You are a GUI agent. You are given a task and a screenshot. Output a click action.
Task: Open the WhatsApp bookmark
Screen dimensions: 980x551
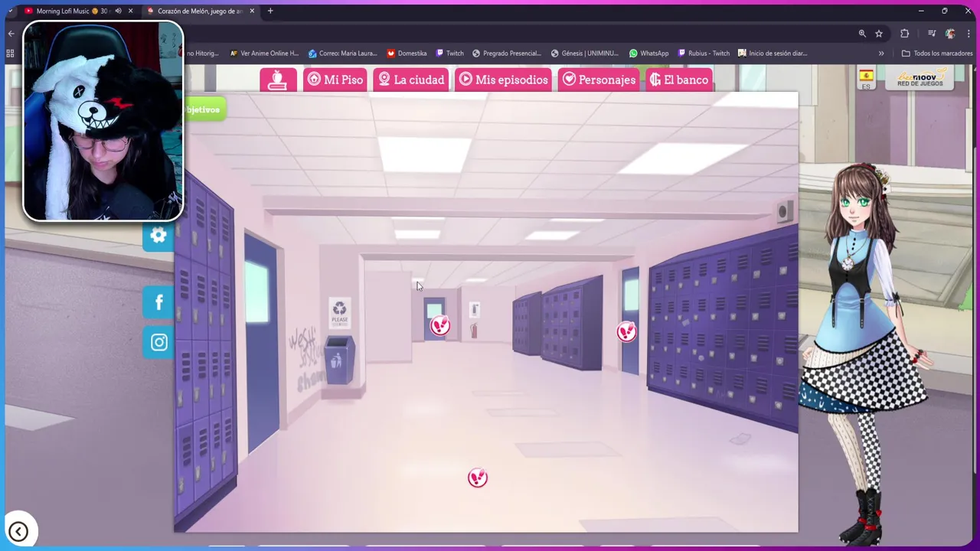[x=648, y=54]
